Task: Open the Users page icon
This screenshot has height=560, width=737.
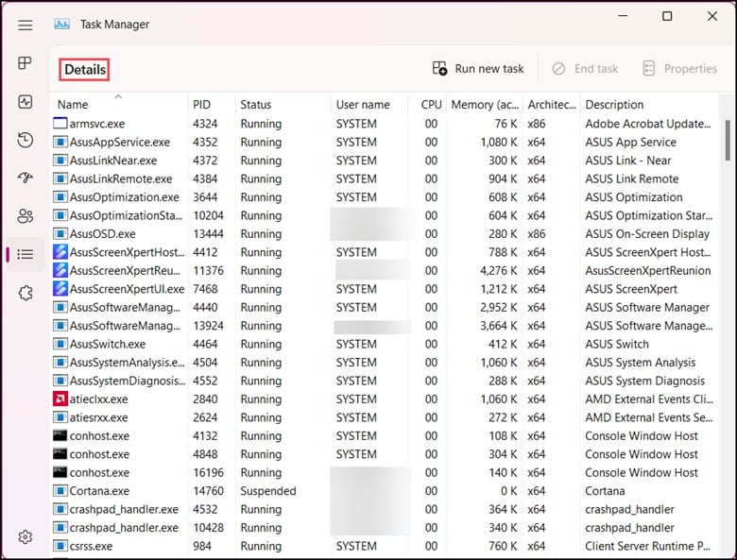Action: [26, 216]
